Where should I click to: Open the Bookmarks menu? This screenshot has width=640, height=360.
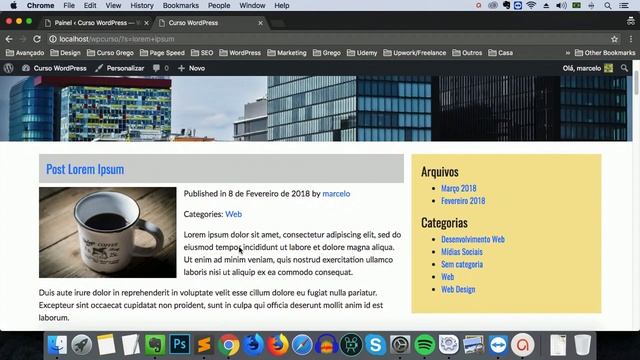click(x=181, y=5)
